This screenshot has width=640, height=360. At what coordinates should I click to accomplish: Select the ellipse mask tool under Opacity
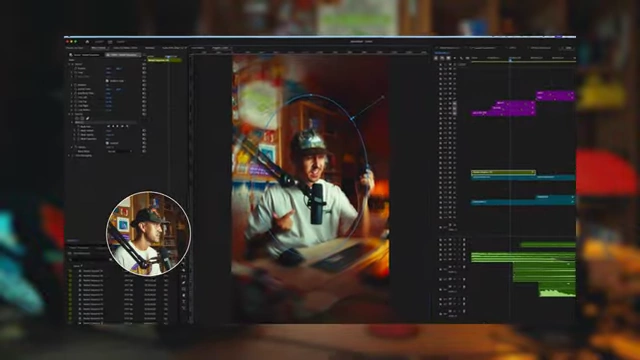click(x=77, y=118)
